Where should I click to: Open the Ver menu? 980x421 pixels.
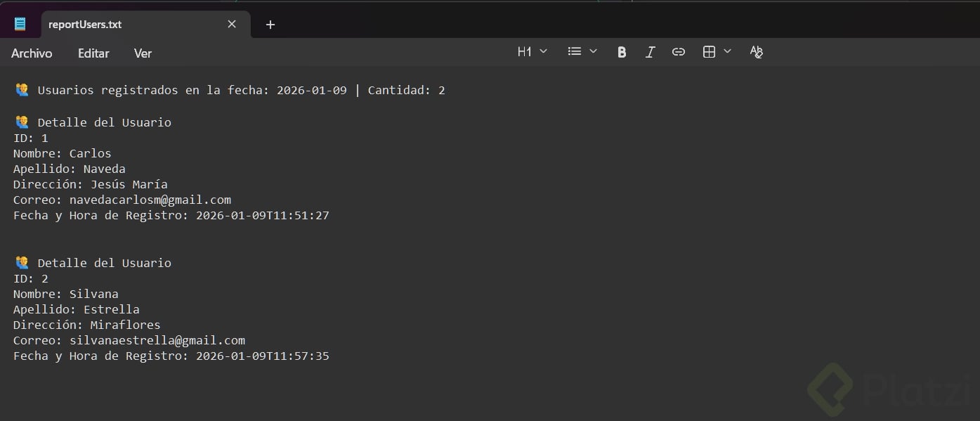(143, 53)
